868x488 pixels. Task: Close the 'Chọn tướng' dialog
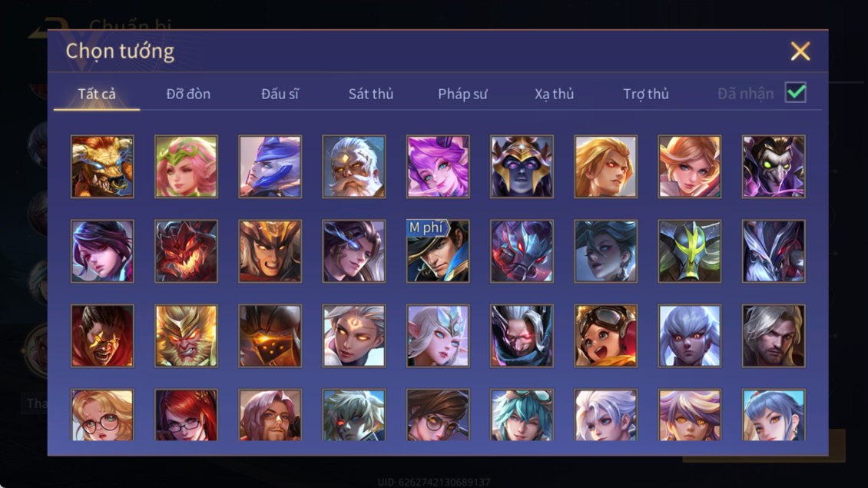pyautogui.click(x=800, y=51)
